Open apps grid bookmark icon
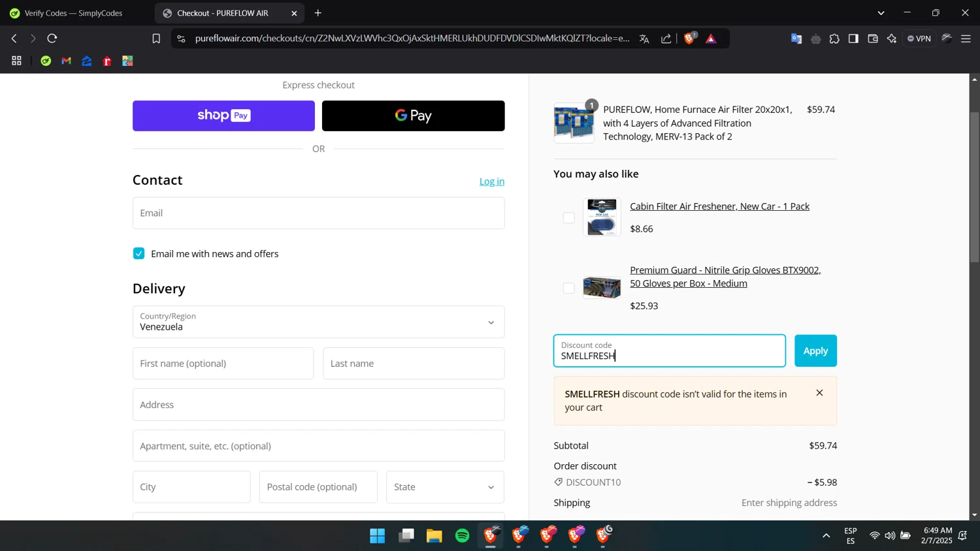The image size is (980, 551). [x=17, y=61]
